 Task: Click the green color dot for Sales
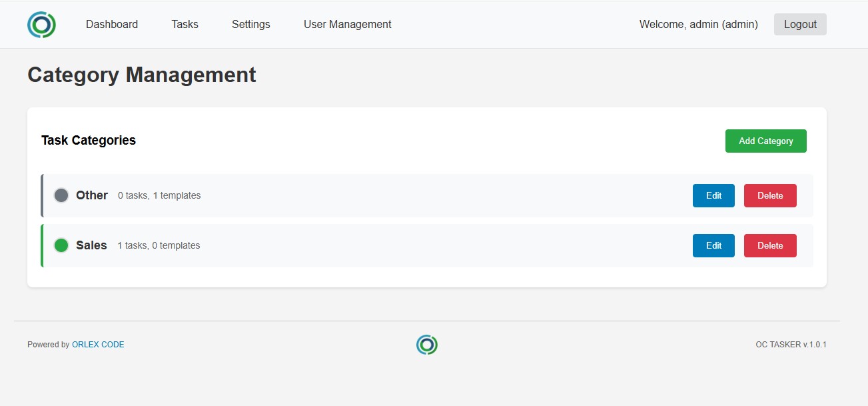point(61,245)
